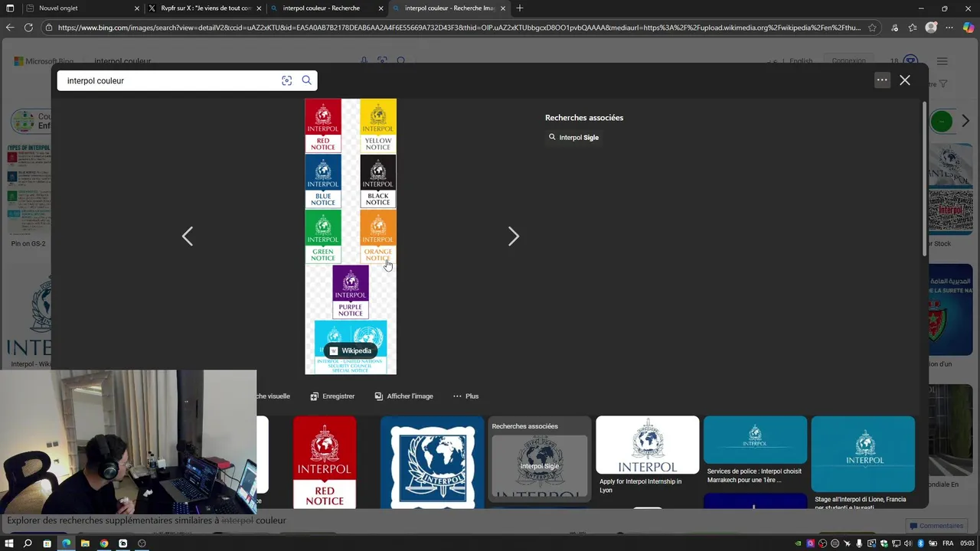
Task: Open the Copilot icon in browser toolbar
Action: pos(969,28)
